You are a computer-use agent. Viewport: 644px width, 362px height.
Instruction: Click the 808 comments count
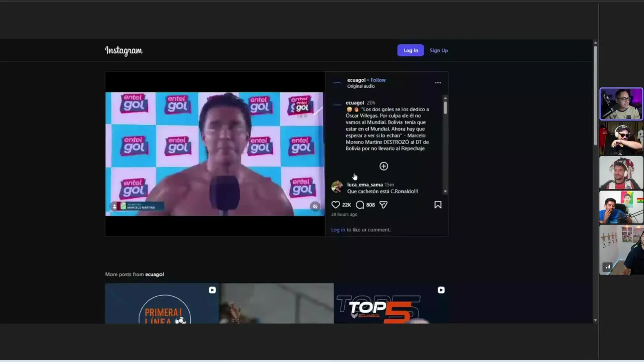[x=370, y=205]
